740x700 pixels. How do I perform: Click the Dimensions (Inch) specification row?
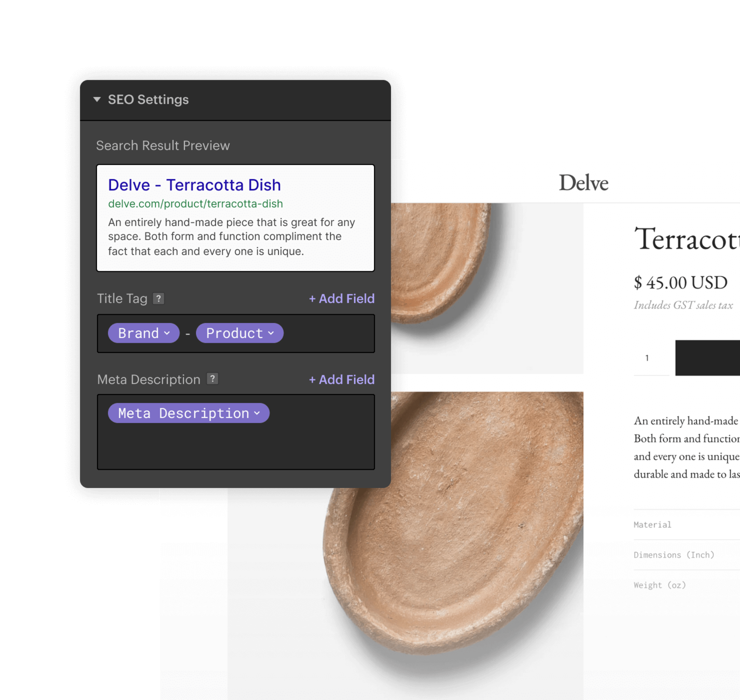(687, 555)
